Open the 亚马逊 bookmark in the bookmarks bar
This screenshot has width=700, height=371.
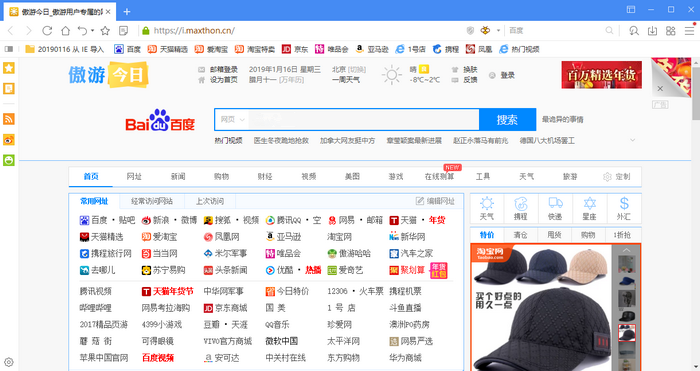(x=372, y=49)
